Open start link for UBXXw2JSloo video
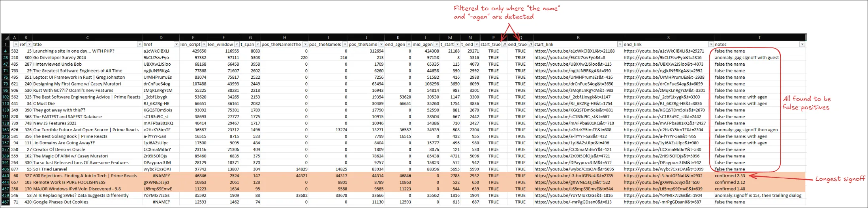 tap(573, 64)
